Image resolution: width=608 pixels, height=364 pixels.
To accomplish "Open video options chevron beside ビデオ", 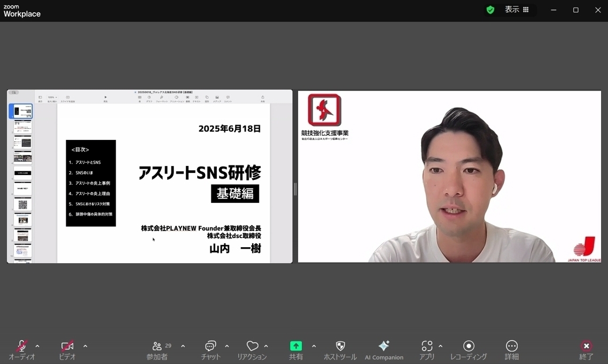I will [85, 346].
